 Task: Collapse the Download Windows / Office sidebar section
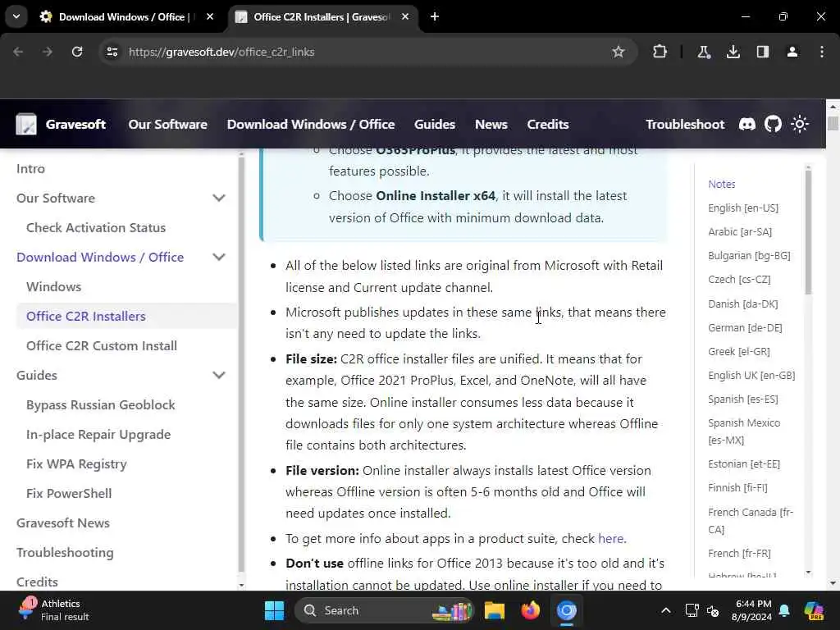coord(218,257)
